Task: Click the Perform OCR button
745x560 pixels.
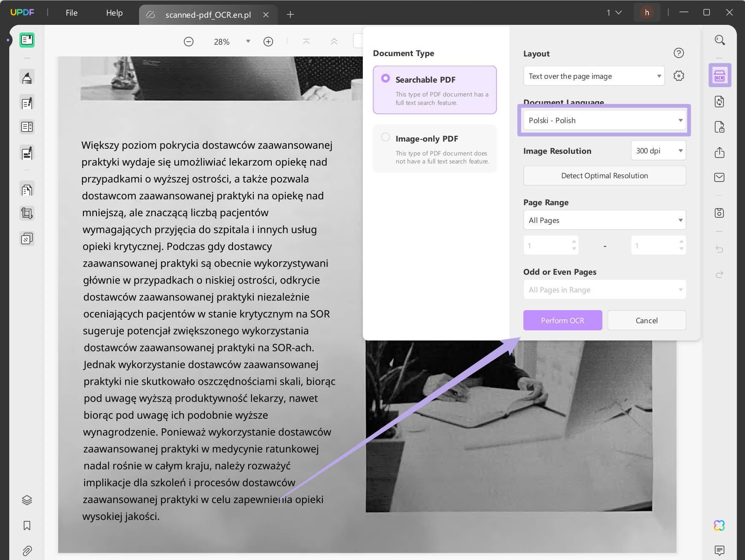Action: (563, 320)
